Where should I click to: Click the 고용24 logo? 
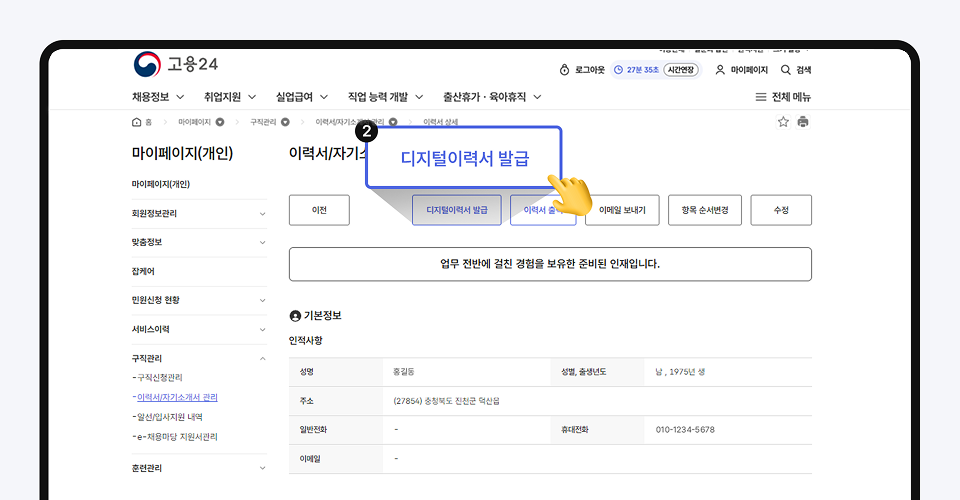pyautogui.click(x=175, y=64)
